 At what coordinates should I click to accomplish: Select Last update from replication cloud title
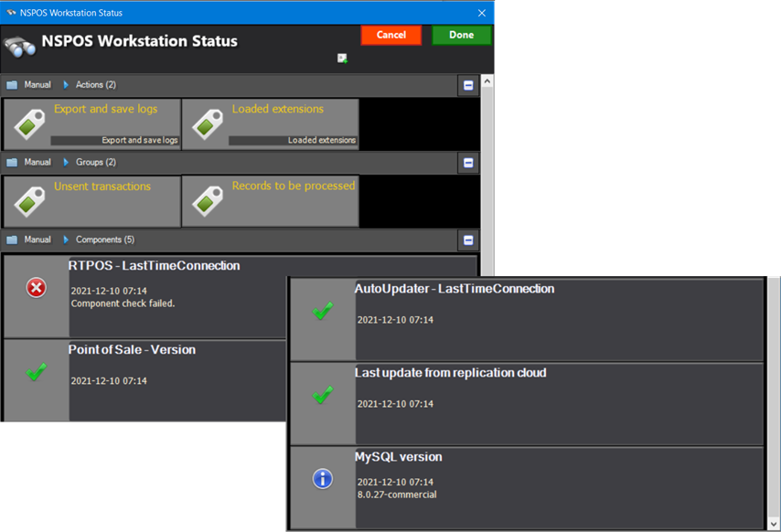(x=450, y=373)
